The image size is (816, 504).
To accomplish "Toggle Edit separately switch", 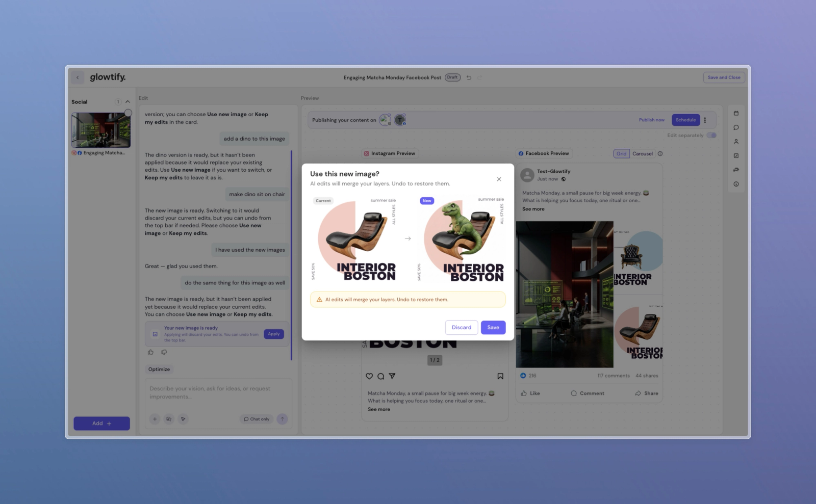I will [x=711, y=135].
